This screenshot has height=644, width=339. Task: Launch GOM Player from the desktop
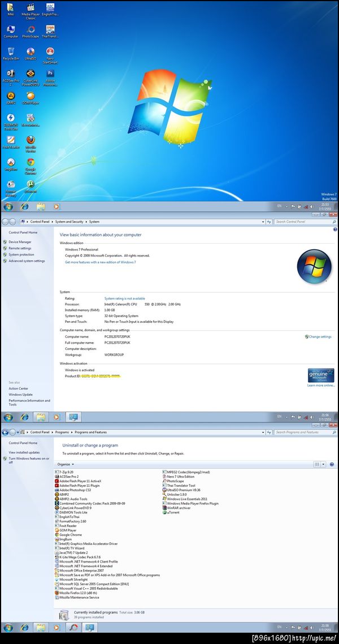pyautogui.click(x=31, y=98)
